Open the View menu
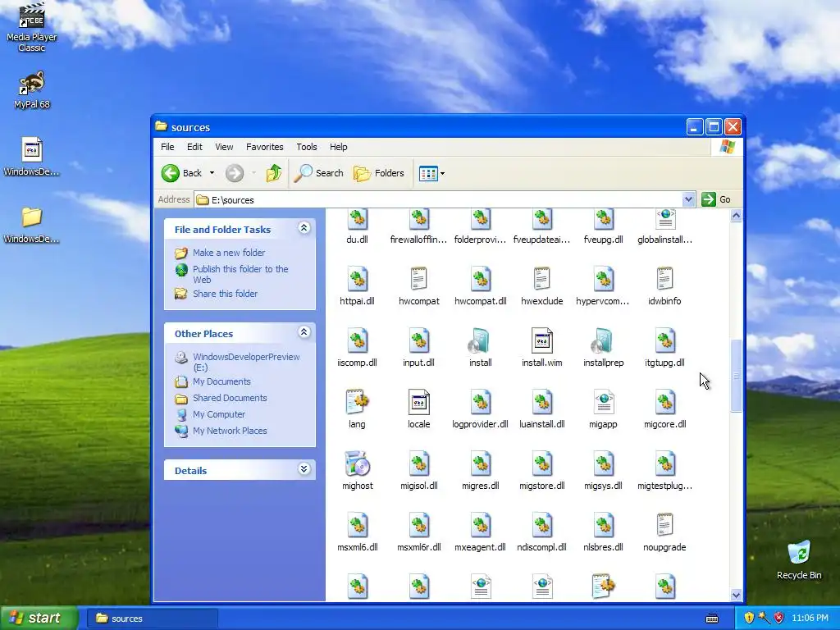This screenshot has height=630, width=840. [224, 147]
